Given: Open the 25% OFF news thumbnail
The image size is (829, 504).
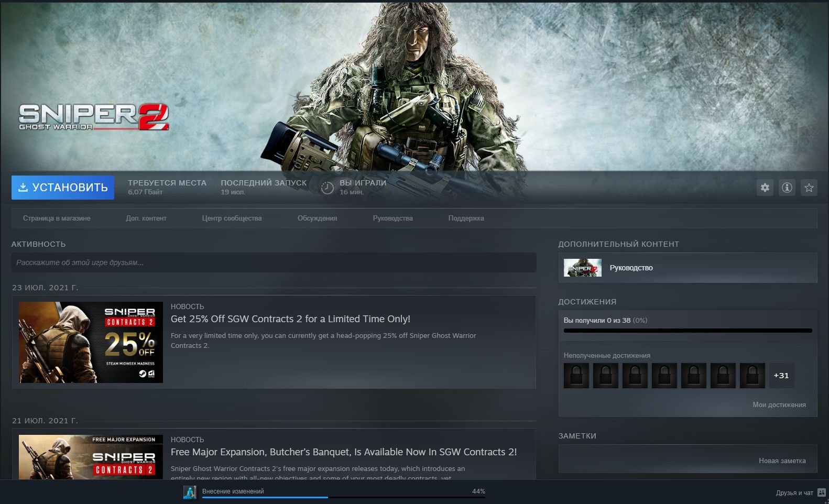Looking at the screenshot, I should click(91, 342).
